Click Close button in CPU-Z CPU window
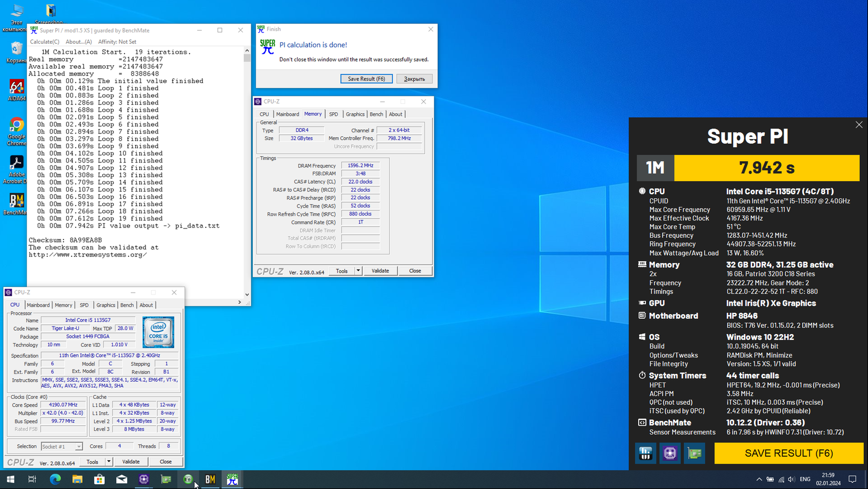 tap(166, 462)
